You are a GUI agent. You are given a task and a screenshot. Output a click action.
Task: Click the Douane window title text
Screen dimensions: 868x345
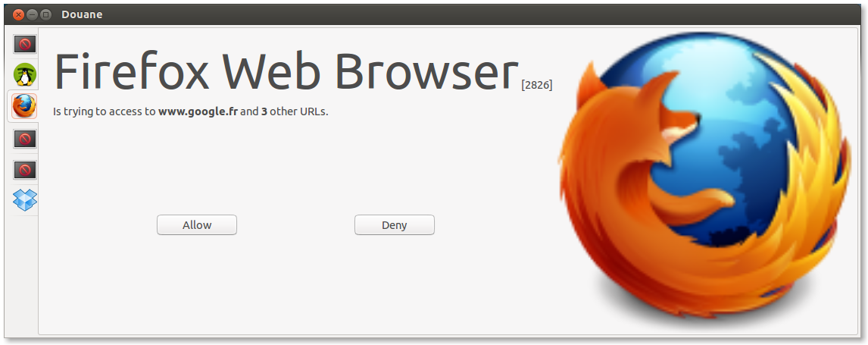(x=82, y=14)
